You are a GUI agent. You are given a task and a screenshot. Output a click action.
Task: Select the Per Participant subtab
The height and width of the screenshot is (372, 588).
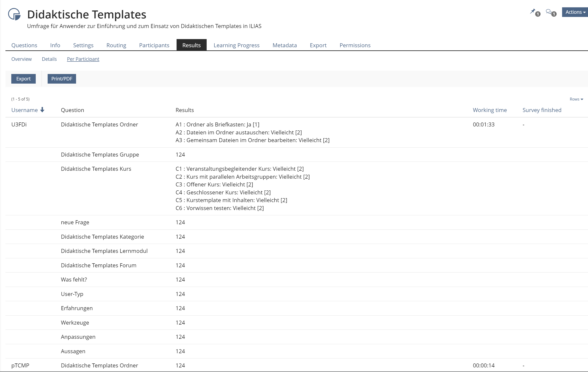pos(83,59)
